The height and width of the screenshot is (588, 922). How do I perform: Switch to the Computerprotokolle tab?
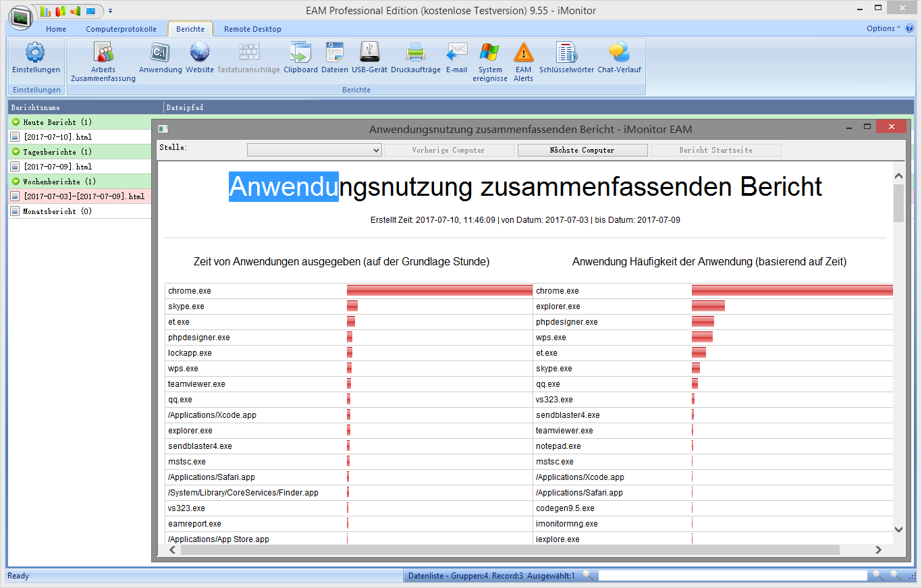(x=121, y=29)
